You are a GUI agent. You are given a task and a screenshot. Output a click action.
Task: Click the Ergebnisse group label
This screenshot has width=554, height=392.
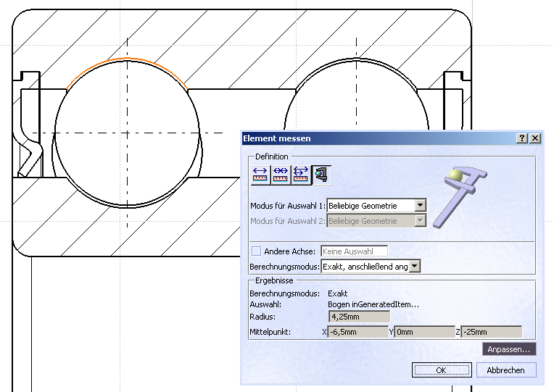pyautogui.click(x=274, y=280)
